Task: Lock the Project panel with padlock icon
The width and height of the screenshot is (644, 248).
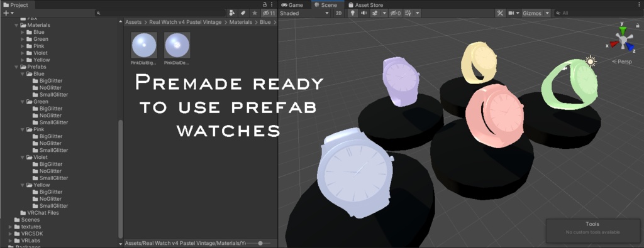Action: pyautogui.click(x=265, y=4)
